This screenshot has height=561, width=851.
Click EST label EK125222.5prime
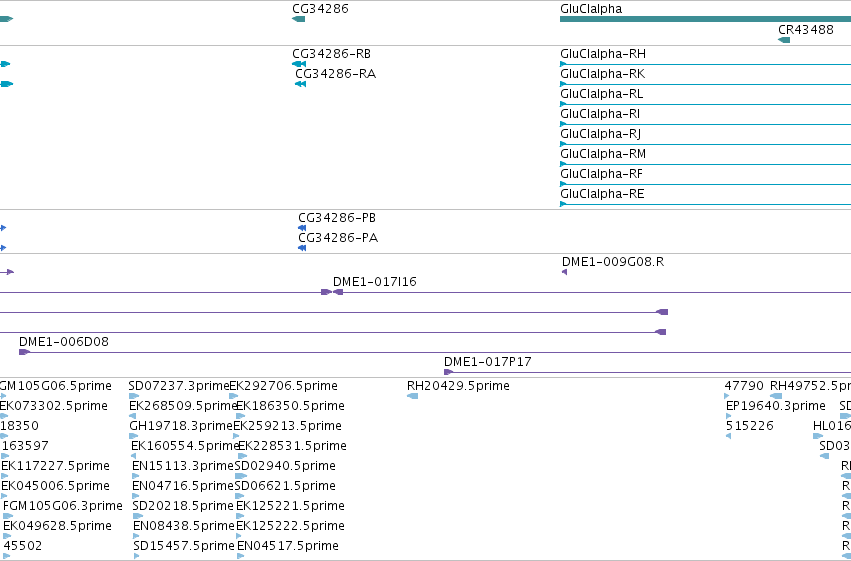[290, 526]
